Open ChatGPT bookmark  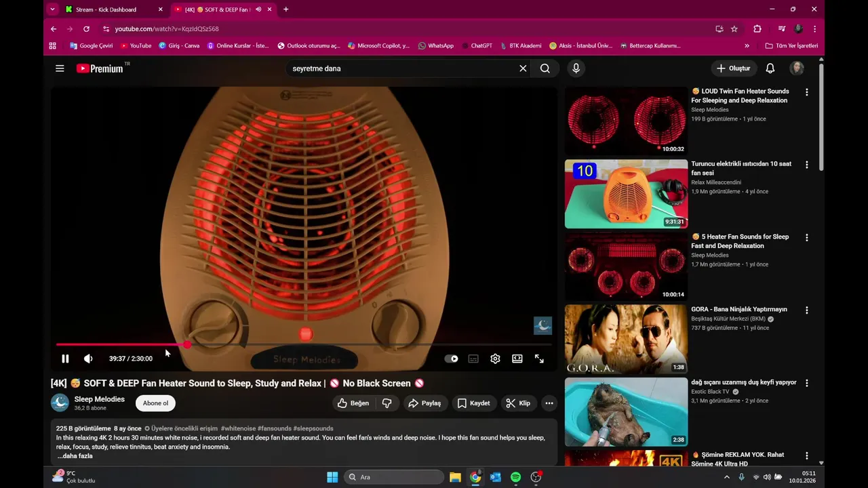click(477, 45)
